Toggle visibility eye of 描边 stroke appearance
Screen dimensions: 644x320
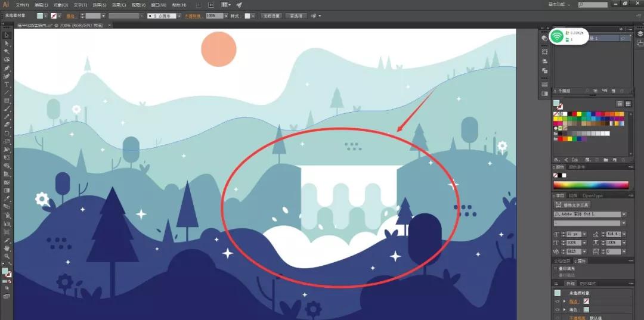558,302
